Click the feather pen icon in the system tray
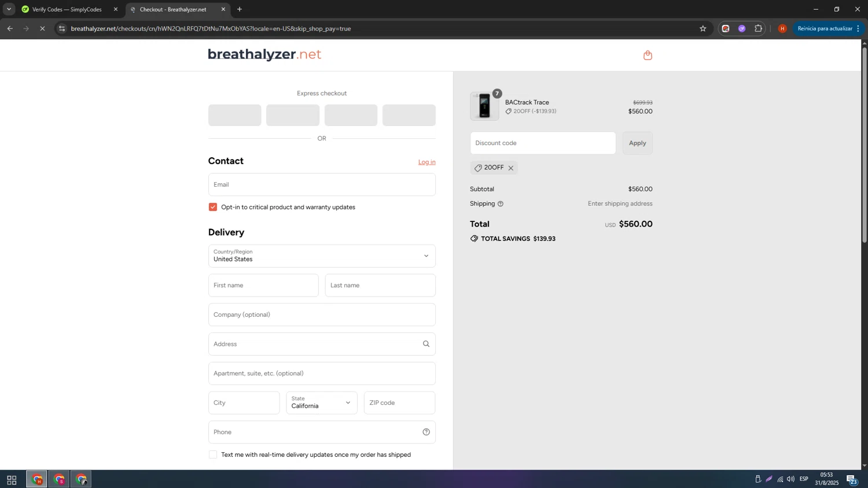This screenshot has width=868, height=488. (x=769, y=479)
